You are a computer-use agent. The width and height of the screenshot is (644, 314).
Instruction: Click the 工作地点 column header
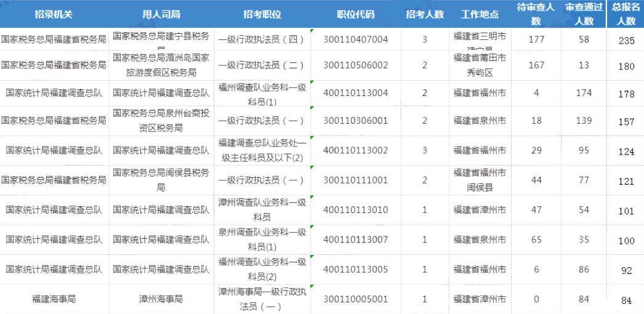click(479, 14)
